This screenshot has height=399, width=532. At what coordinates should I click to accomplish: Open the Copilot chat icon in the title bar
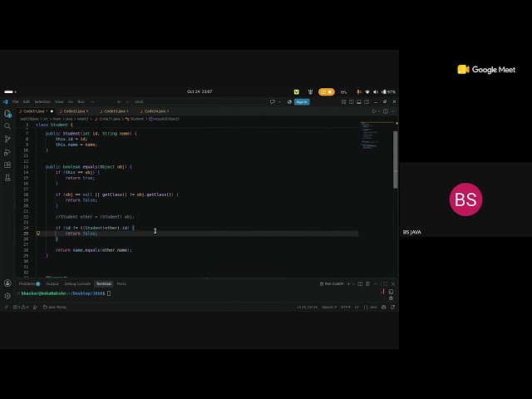[x=272, y=101]
